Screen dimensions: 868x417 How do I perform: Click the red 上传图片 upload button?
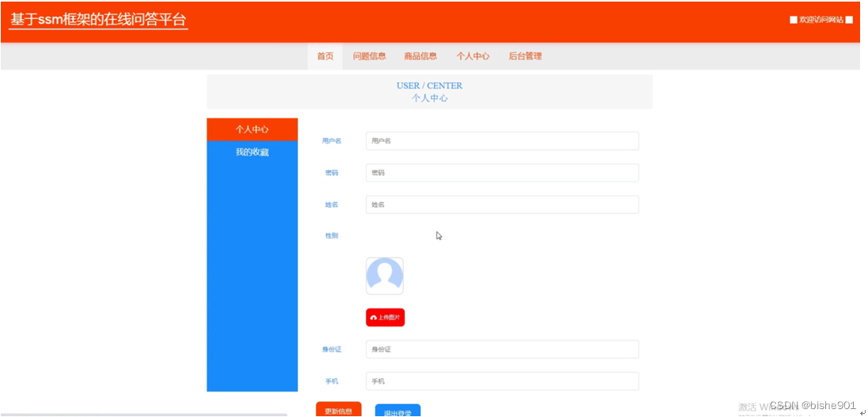pos(385,317)
